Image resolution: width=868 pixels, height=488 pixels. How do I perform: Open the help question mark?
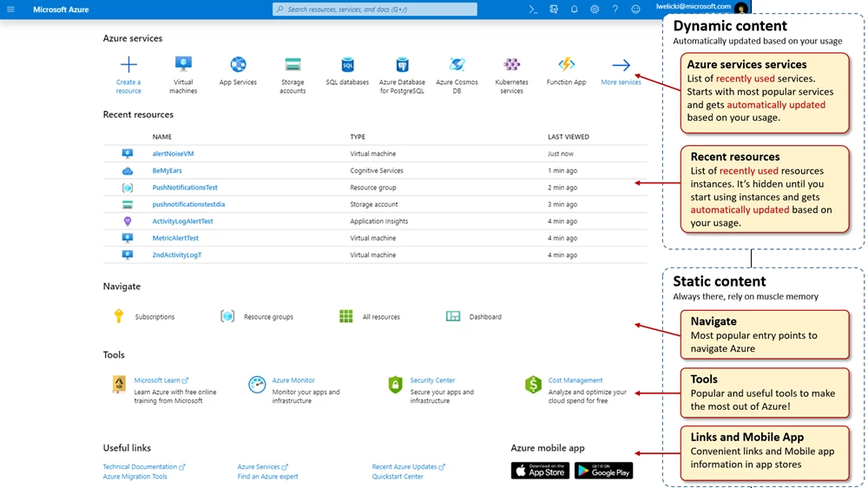pos(615,10)
